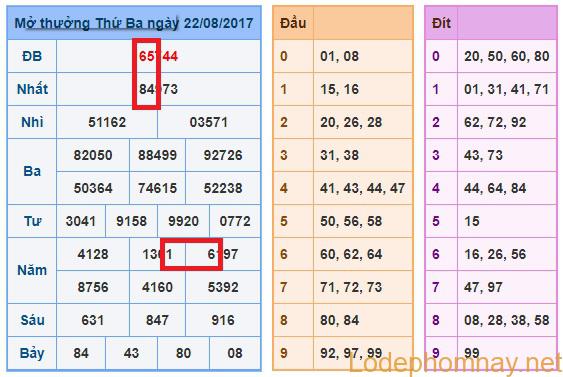The height and width of the screenshot is (377, 563).
Task: Select Đầu row values '20, 26, 28'
Action: [351, 122]
